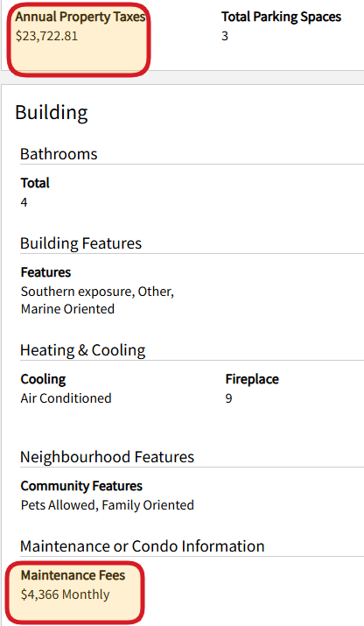Image resolution: width=364 pixels, height=626 pixels.
Task: Click the bathrooms Total label
Action: [x=35, y=183]
